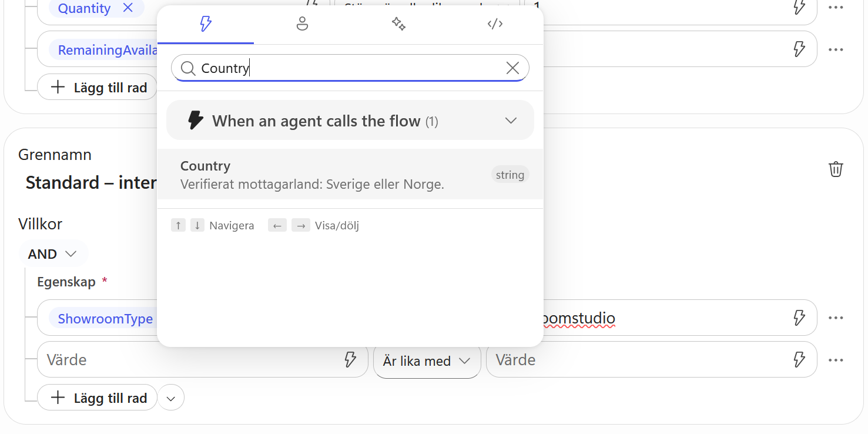Remove the Quantity token with X
868x434 pixels.
(128, 8)
